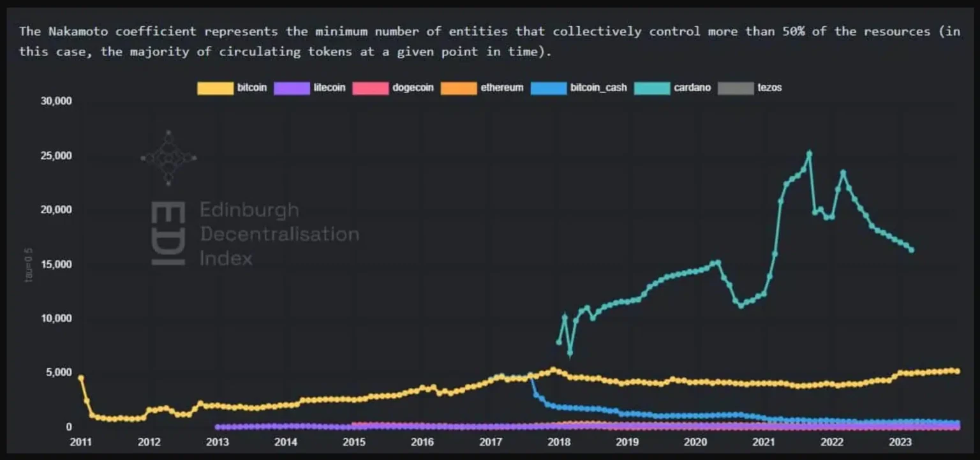The width and height of the screenshot is (980, 460).
Task: Click the yellow bitcoin legend color swatch
Action: tap(215, 88)
